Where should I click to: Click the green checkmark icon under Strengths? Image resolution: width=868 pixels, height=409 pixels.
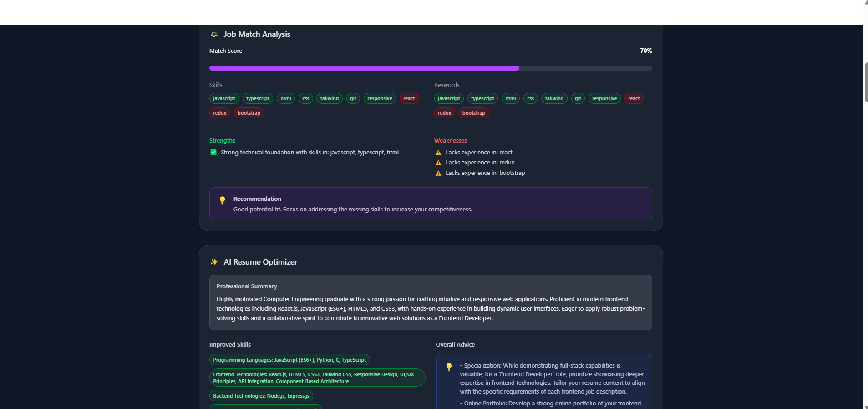click(213, 153)
